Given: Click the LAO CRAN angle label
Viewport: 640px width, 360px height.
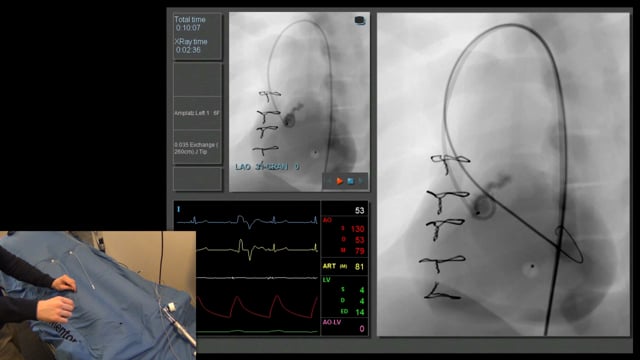Looking at the screenshot, I should 267,167.
